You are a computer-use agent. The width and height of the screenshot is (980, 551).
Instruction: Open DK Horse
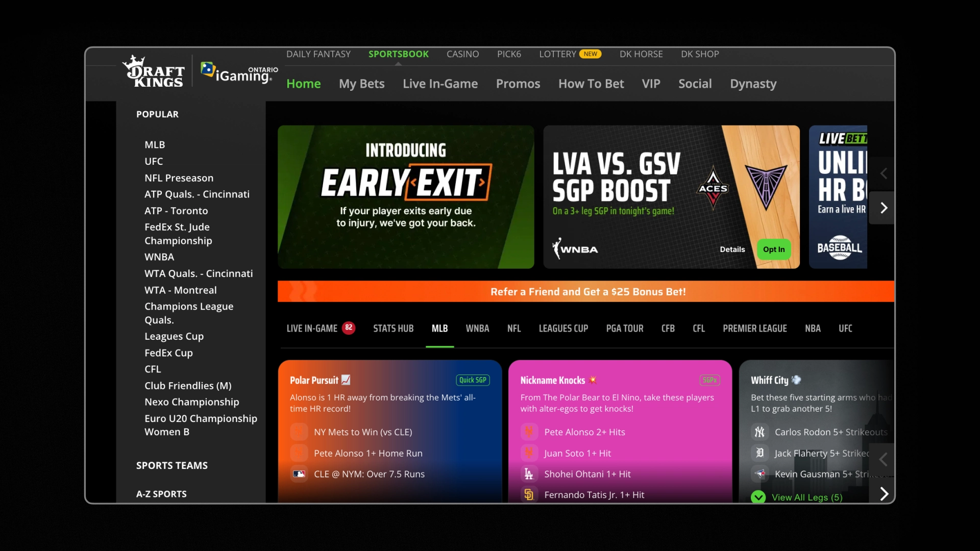coord(641,54)
